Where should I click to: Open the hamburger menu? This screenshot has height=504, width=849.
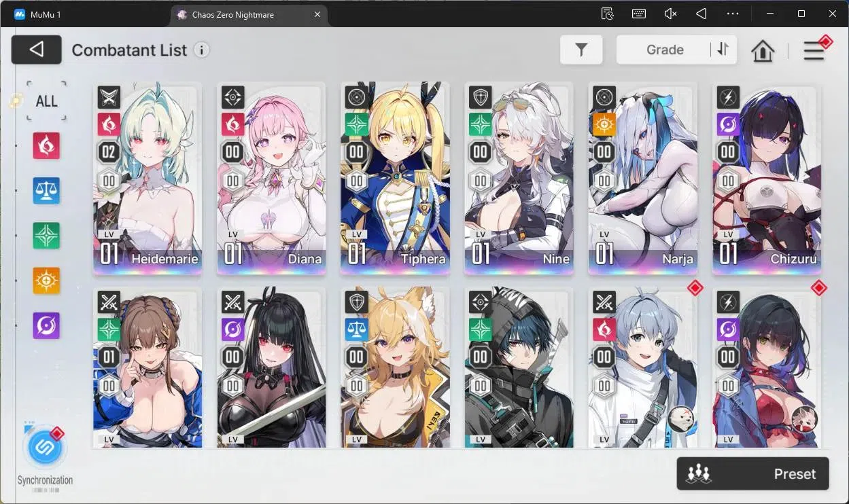[x=814, y=51]
